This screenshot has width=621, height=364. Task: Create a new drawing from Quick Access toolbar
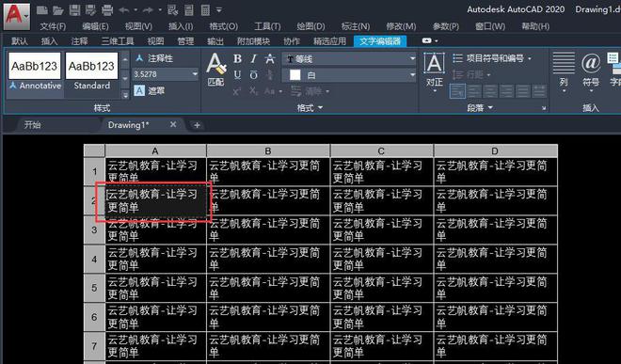click(x=42, y=10)
